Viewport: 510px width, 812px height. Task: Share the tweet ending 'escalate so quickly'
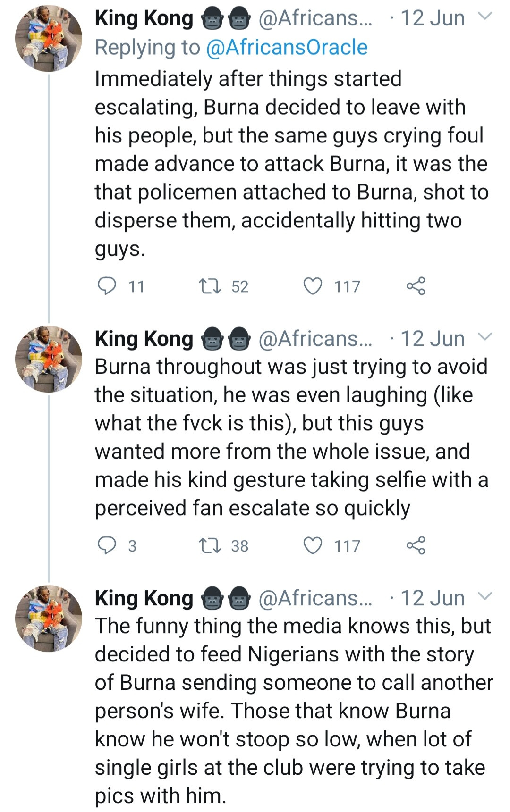(x=416, y=545)
